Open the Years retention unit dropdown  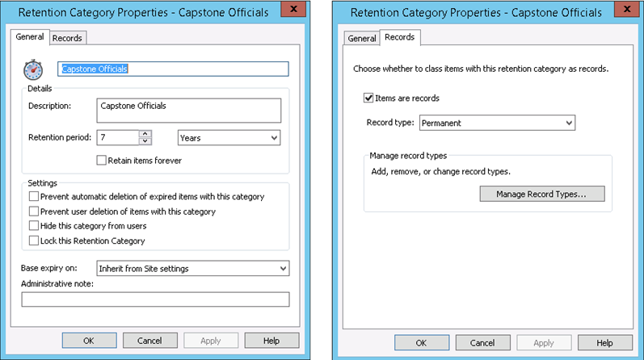[x=229, y=137]
